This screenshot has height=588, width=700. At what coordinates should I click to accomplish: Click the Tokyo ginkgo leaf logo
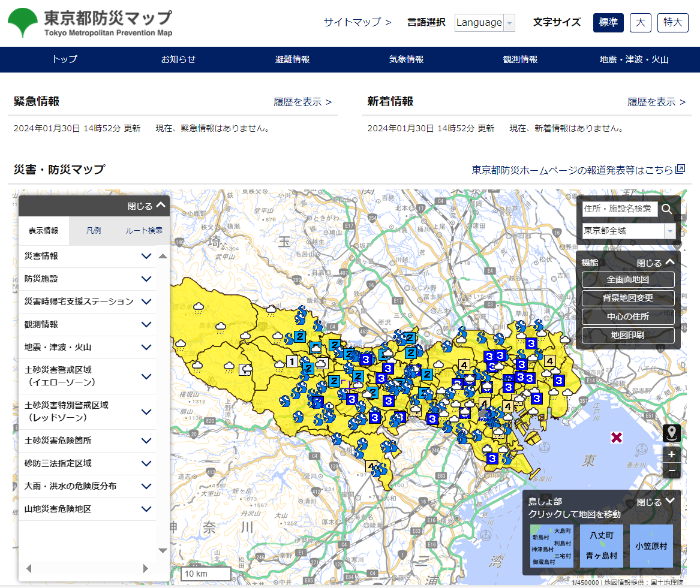(x=22, y=23)
